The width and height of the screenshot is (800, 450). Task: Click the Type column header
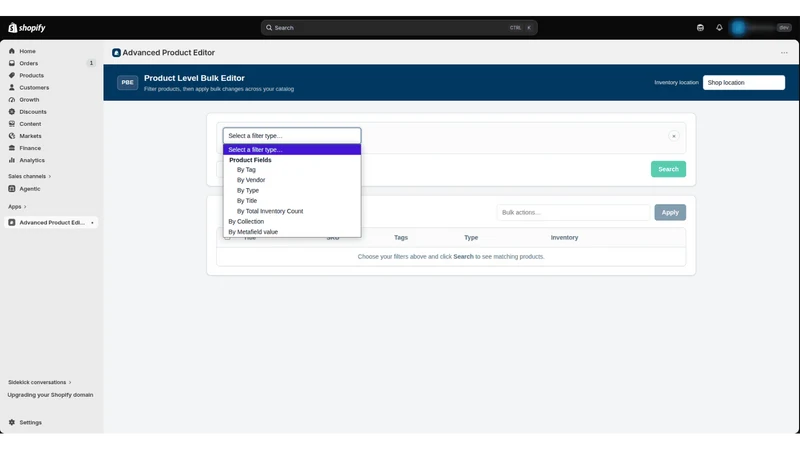[x=471, y=238]
